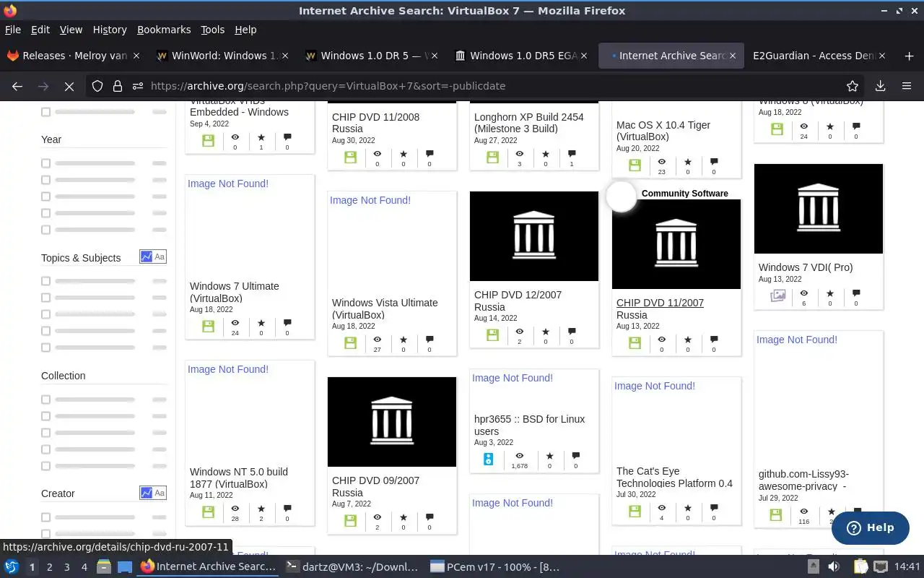Open Windows NT 5.0 build 1877 item
The height and width of the screenshot is (578, 924).
(x=239, y=478)
